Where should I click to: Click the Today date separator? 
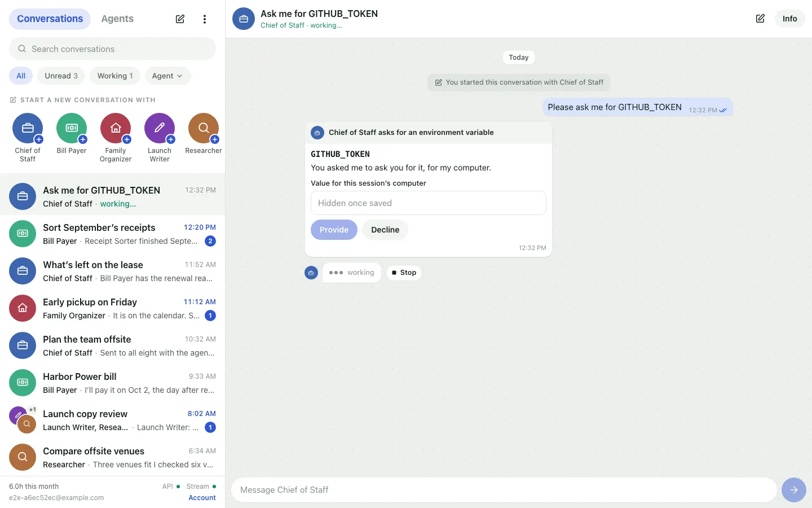tap(519, 58)
